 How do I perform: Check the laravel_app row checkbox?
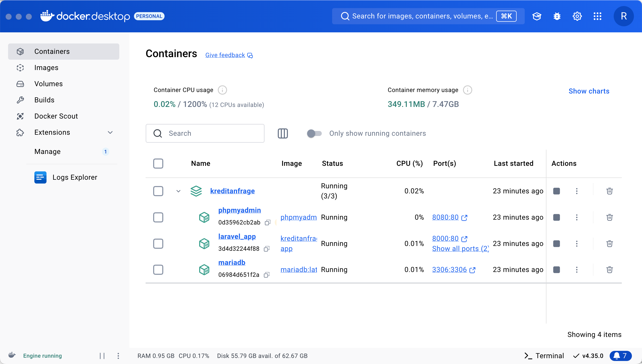tap(158, 244)
